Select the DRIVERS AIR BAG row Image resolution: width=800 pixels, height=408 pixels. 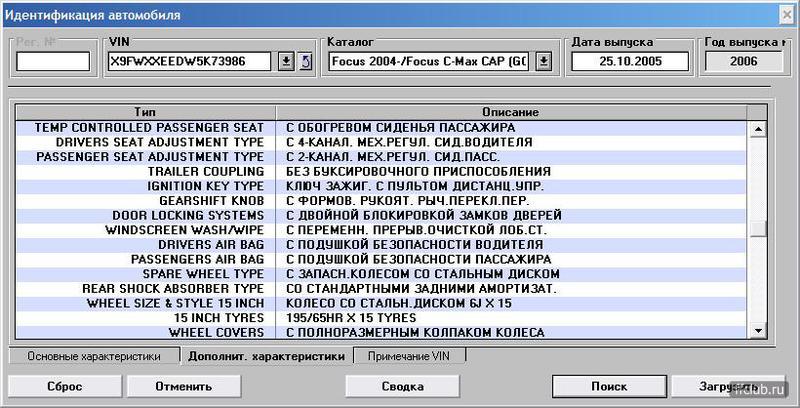click(x=383, y=245)
